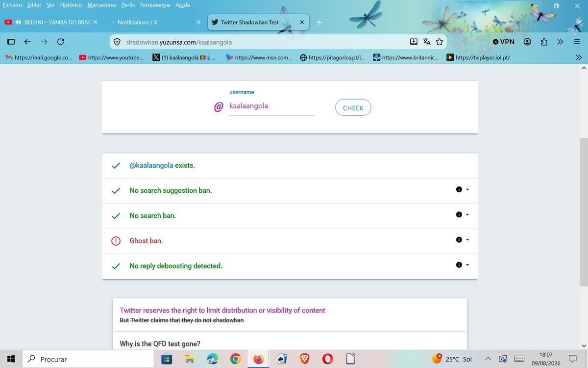Screen dimensions: 588x368
Task: Open File Explorer from the taskbar
Action: (190, 359)
